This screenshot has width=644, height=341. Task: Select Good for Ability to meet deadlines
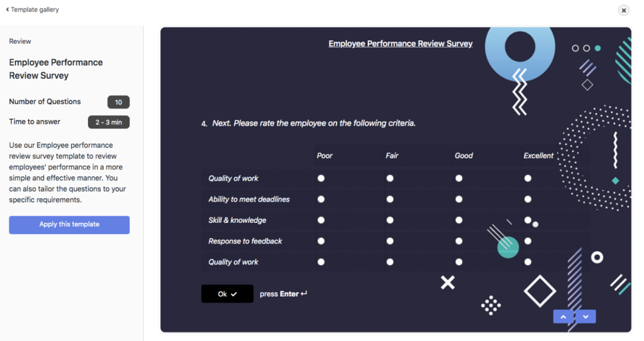coord(459,199)
